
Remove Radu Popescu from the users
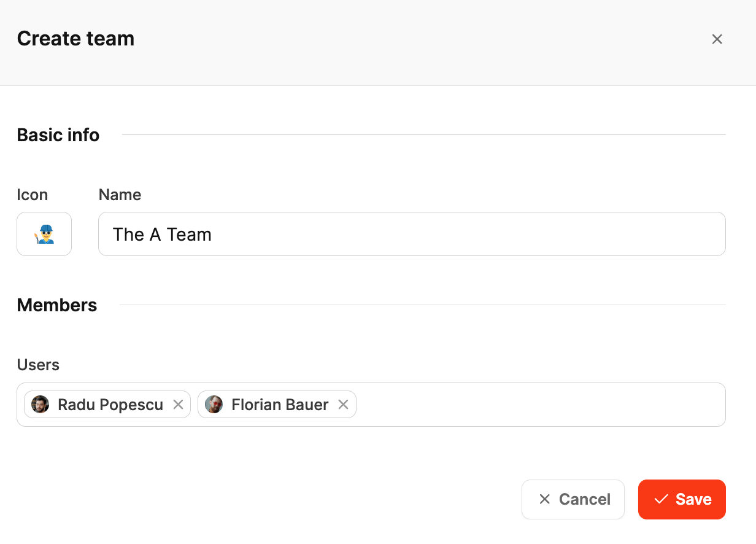click(x=178, y=405)
